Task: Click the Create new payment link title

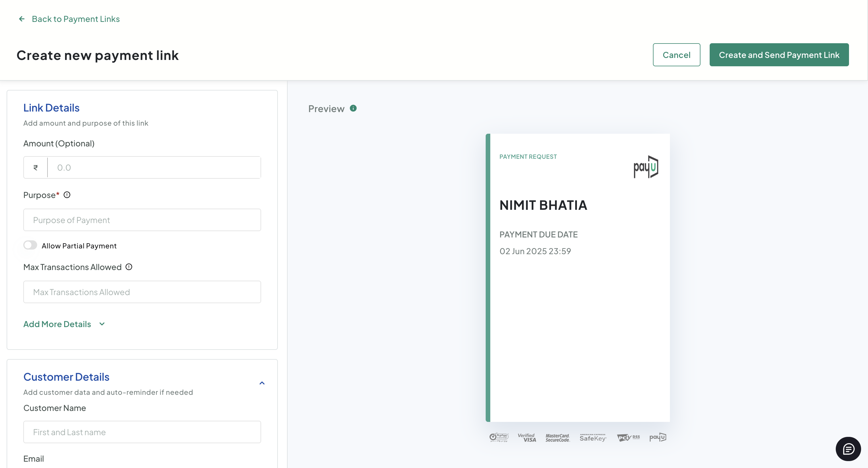Action: point(98,56)
